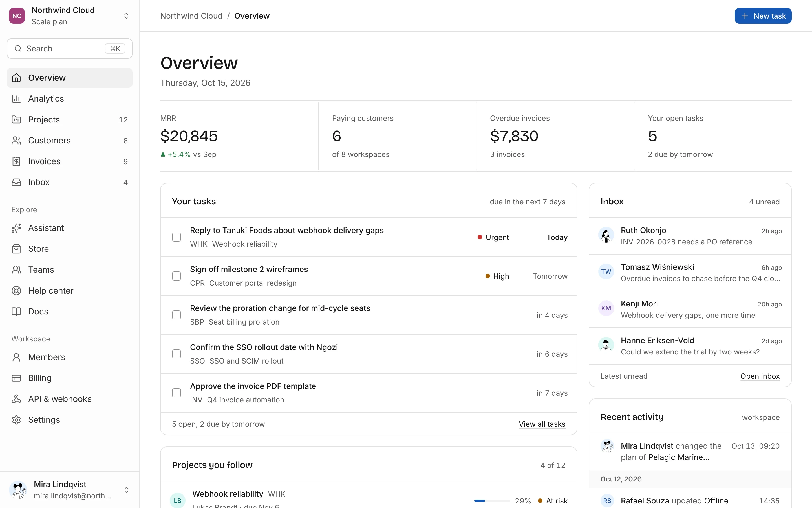Click the Teams icon in Explore section

pyautogui.click(x=16, y=270)
